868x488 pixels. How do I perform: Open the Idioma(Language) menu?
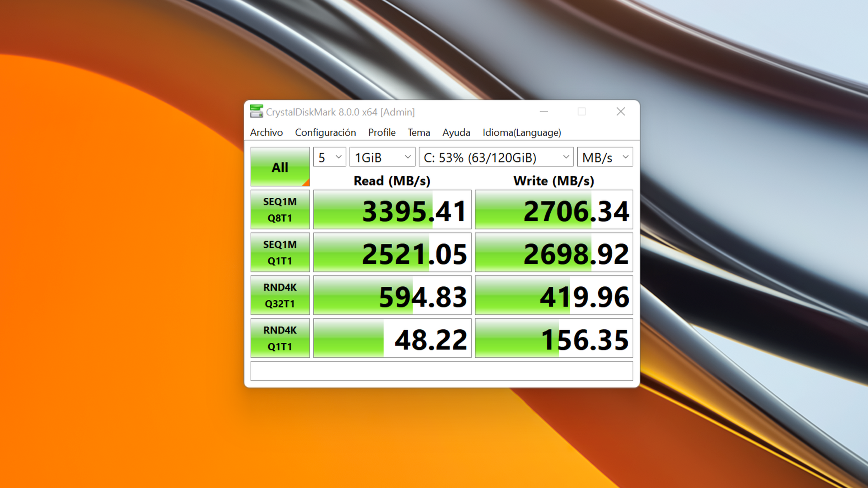[521, 132]
